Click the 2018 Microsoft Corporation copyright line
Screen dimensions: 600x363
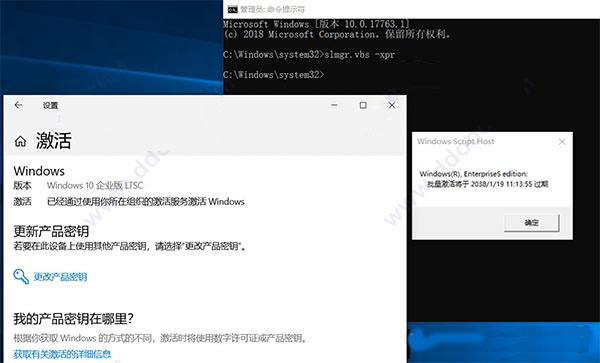point(337,34)
